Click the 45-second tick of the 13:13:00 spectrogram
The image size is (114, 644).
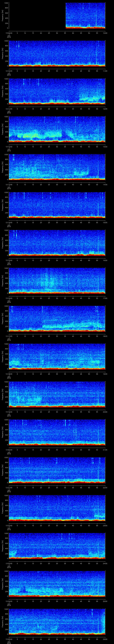(81, 184)
